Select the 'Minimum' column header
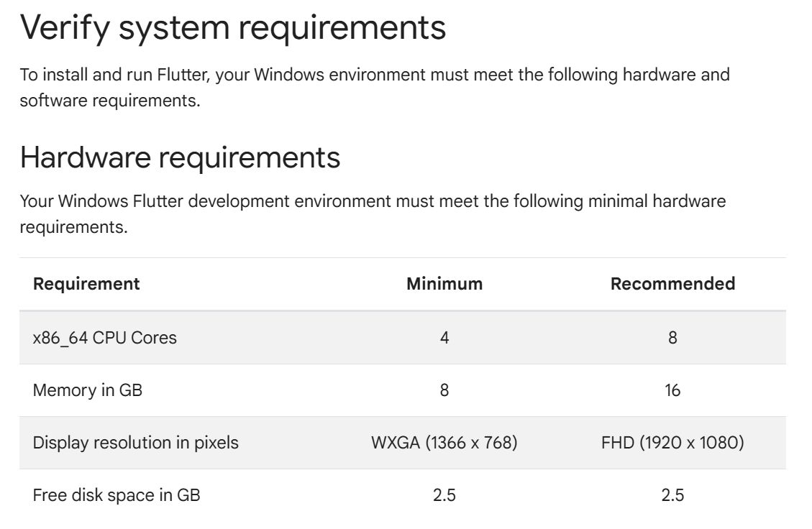The height and width of the screenshot is (529, 812). click(444, 284)
